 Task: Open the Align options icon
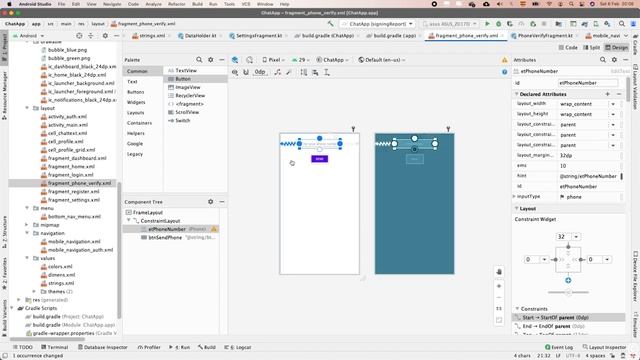click(315, 72)
